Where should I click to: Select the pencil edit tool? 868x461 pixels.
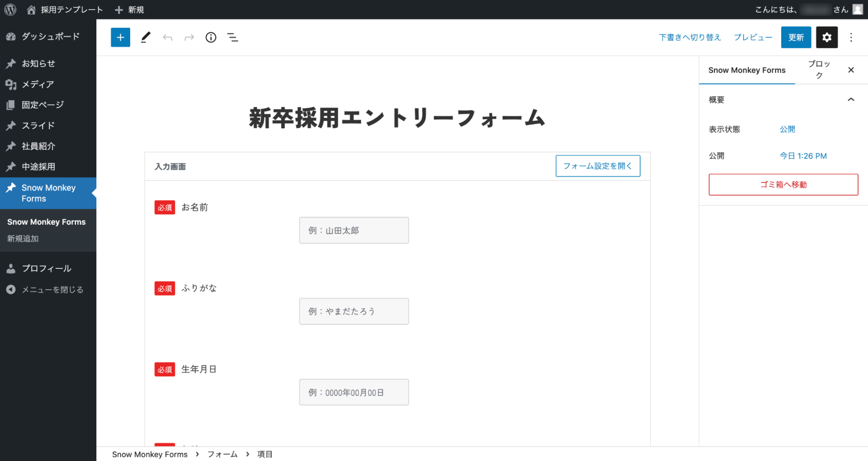click(146, 38)
